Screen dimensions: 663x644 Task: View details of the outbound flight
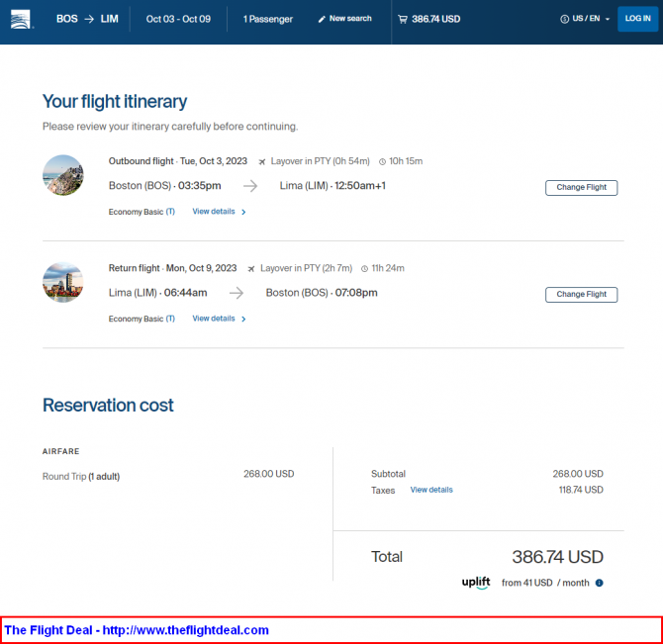[214, 212]
